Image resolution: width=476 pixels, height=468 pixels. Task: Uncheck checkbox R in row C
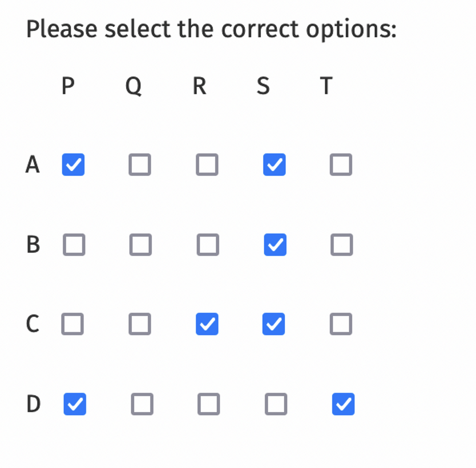(207, 324)
